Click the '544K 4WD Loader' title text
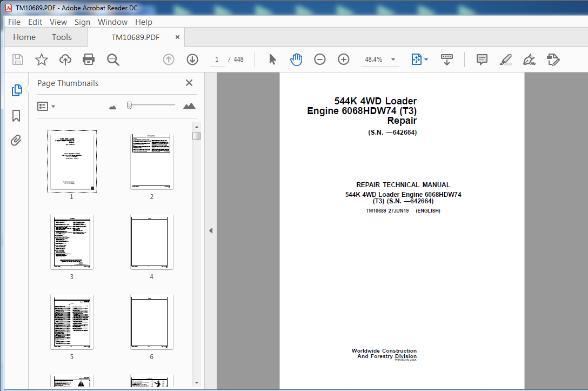The height and width of the screenshot is (391, 588). (376, 101)
